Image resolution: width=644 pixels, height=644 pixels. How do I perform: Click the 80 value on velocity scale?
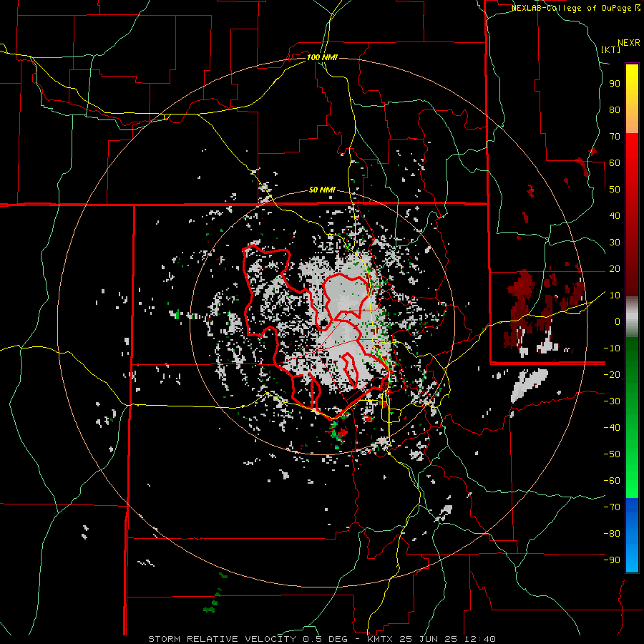point(615,109)
